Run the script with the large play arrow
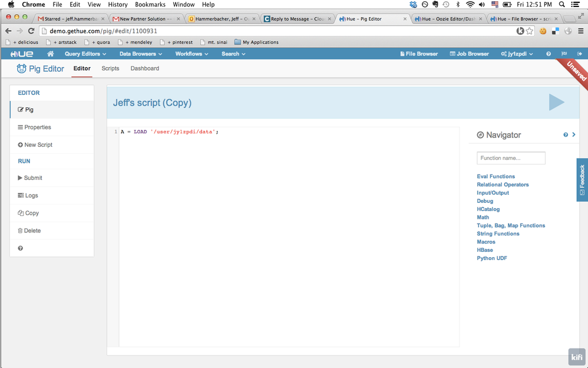The width and height of the screenshot is (588, 368). tap(557, 102)
